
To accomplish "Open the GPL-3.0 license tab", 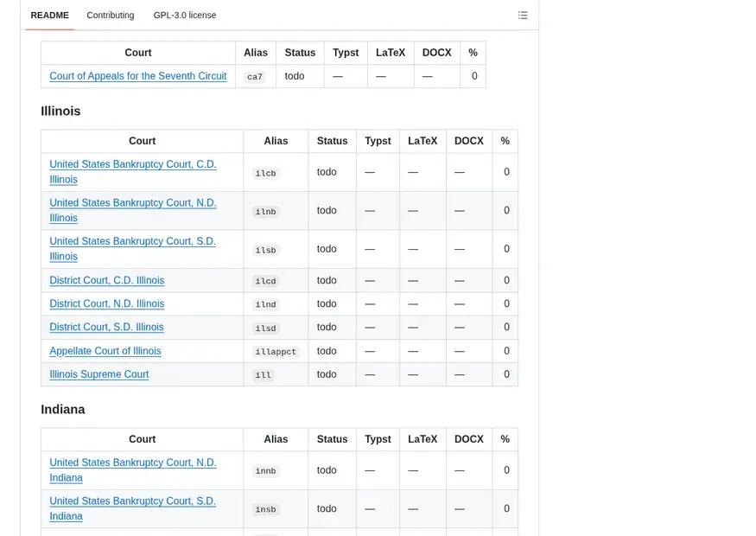I will tap(185, 16).
